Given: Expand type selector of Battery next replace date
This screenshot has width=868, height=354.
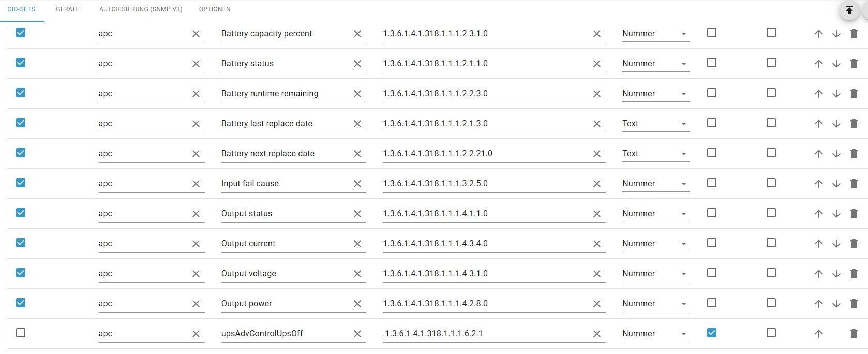Looking at the screenshot, I should (x=656, y=154).
